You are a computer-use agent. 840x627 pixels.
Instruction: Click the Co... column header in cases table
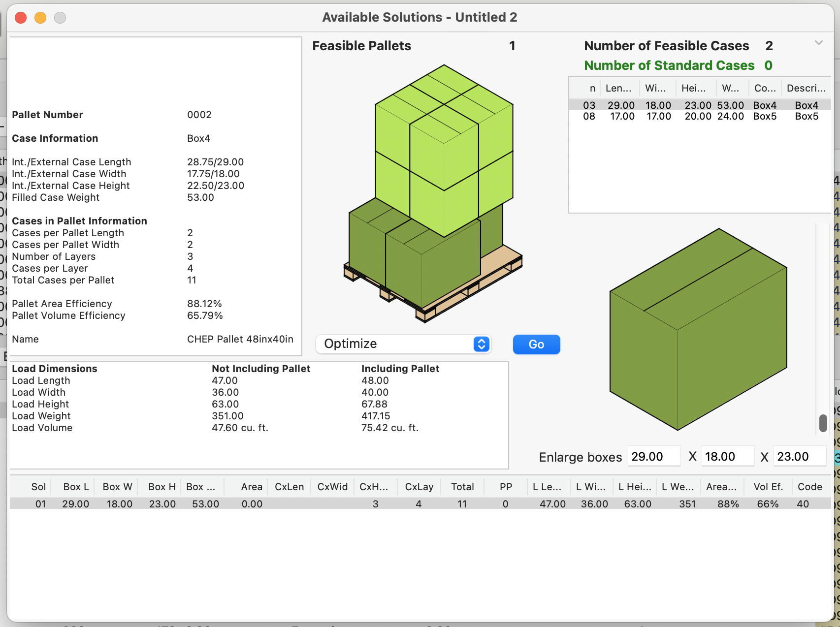tap(765, 88)
